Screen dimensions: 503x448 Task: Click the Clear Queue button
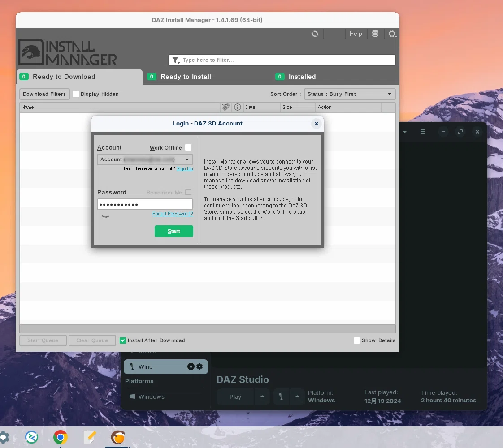92,340
